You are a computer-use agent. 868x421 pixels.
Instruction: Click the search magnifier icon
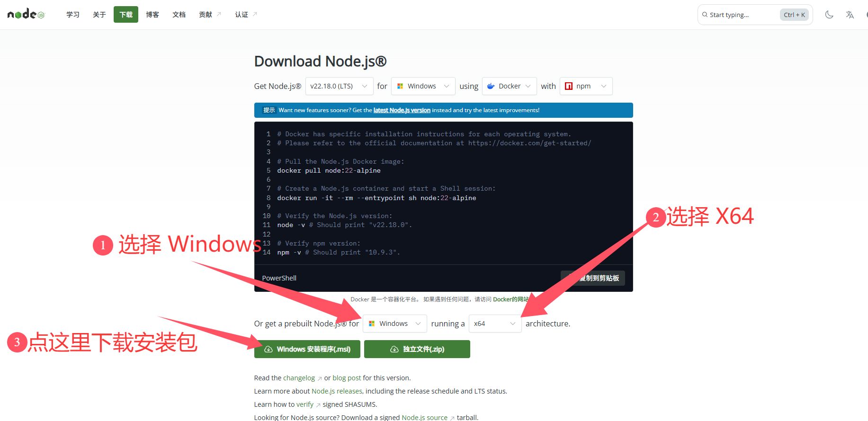705,15
